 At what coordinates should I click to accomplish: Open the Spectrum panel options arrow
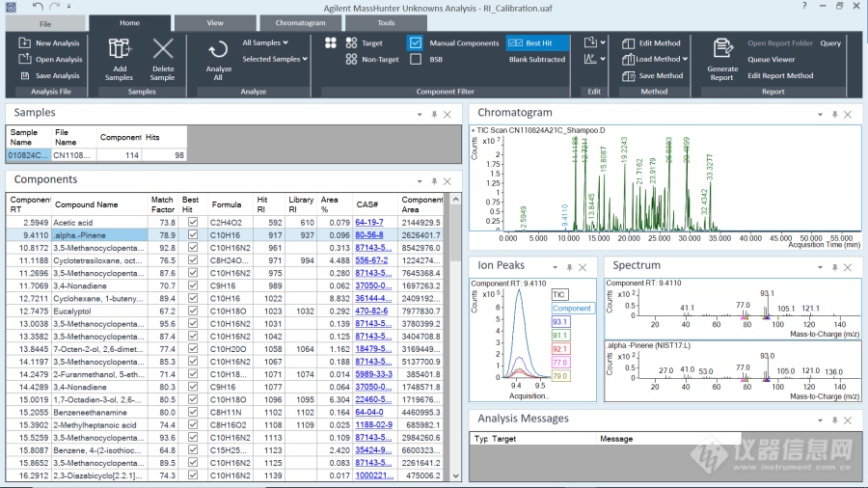coord(820,267)
